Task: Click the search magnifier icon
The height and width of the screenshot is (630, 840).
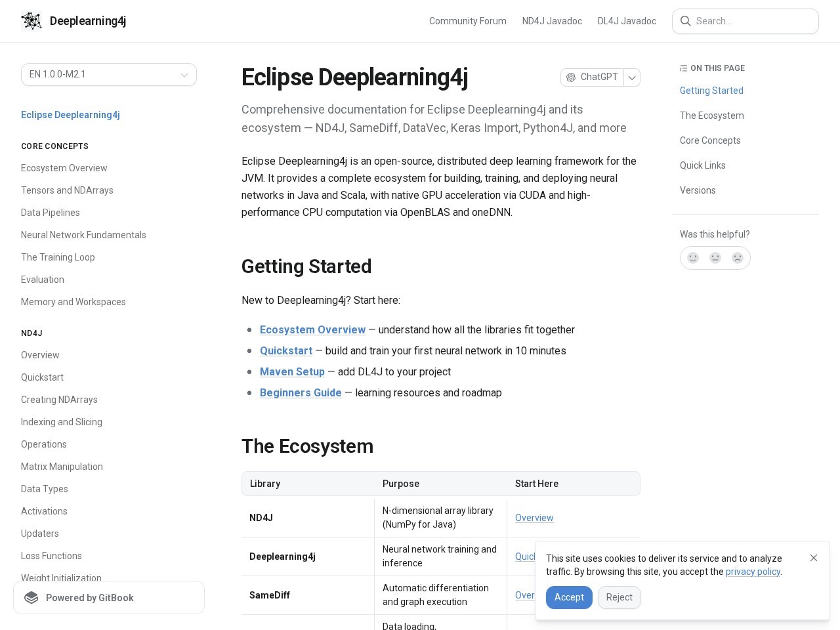Action: pyautogui.click(x=686, y=21)
